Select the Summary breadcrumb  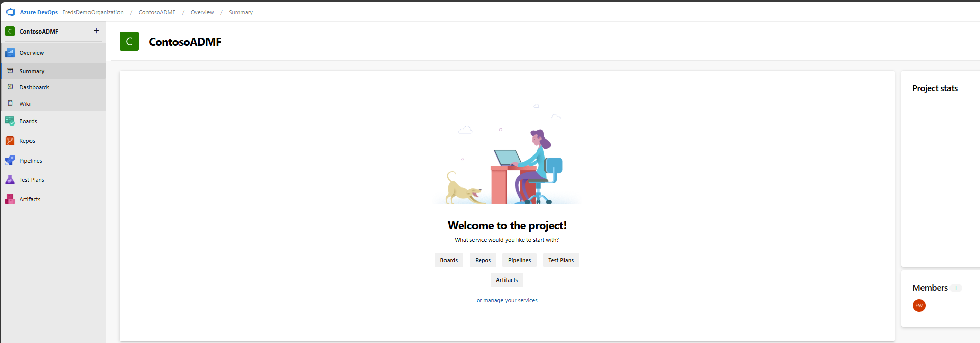[x=241, y=12]
